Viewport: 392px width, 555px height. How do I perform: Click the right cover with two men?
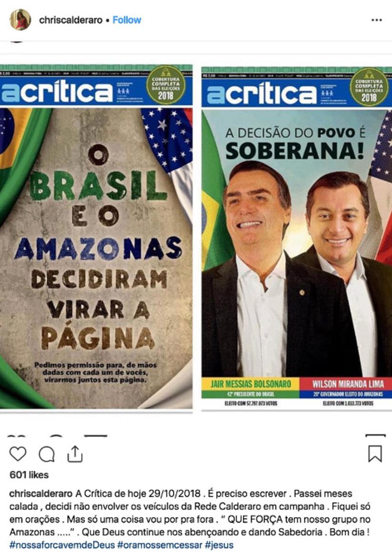pyautogui.click(x=297, y=238)
